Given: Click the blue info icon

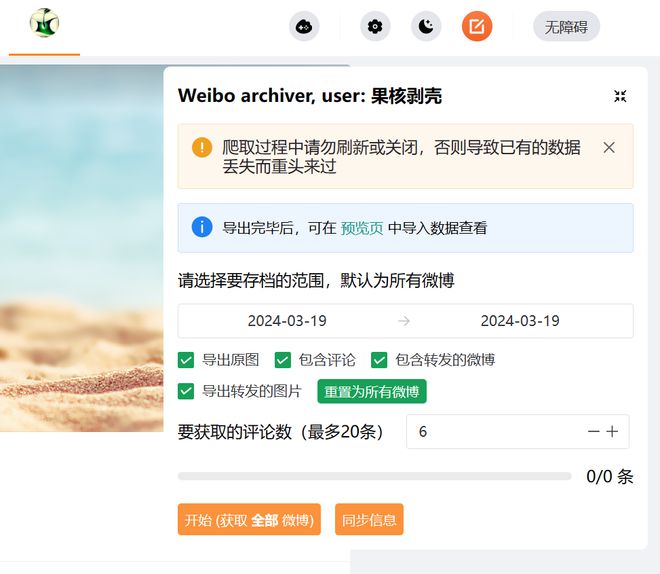Looking at the screenshot, I should (x=202, y=227).
